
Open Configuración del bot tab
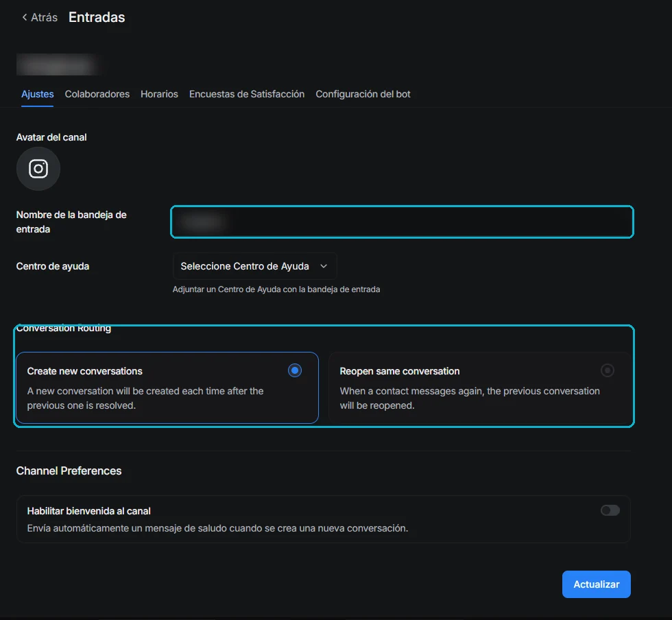tap(363, 94)
